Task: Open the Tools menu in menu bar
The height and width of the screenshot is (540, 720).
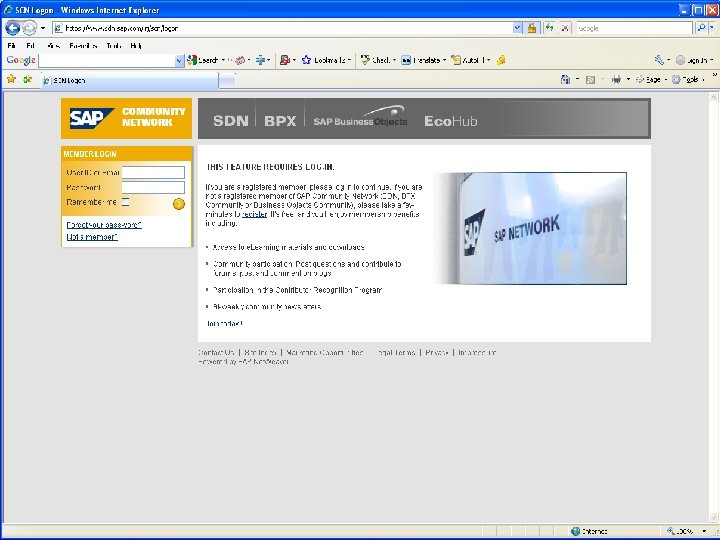Action: point(113,45)
